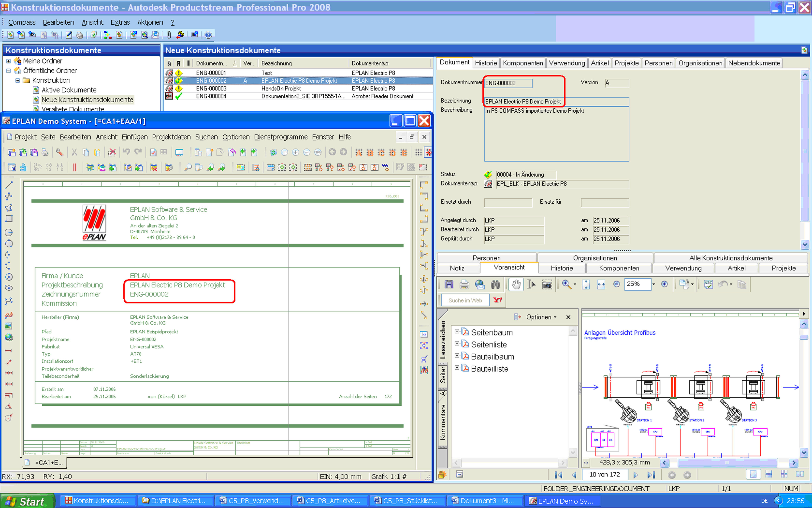The width and height of the screenshot is (812, 508).
Task: Click the EPLAN toolbar cut scissors icon
Action: pyautogui.click(x=74, y=153)
